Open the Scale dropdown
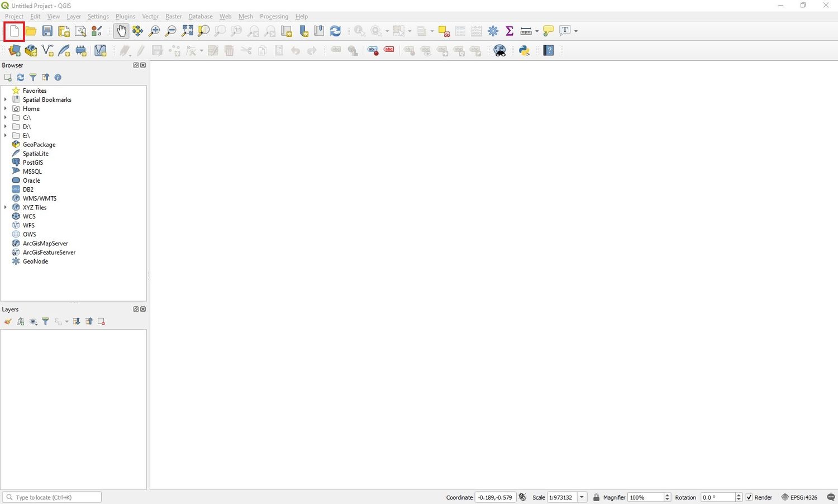The image size is (838, 504). (581, 497)
